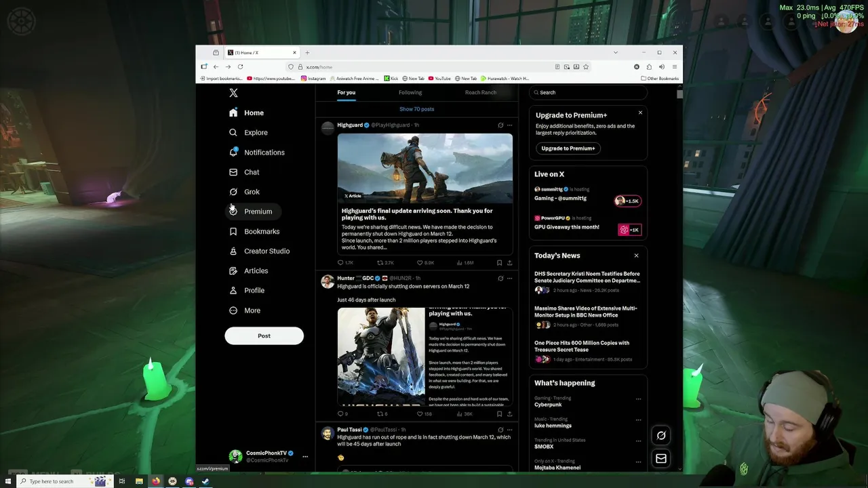
Task: Open more options on Hunter's post
Action: click(510, 278)
